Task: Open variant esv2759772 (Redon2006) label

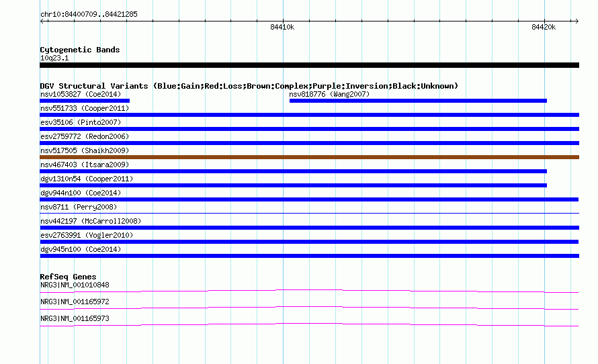Action: click(85, 136)
